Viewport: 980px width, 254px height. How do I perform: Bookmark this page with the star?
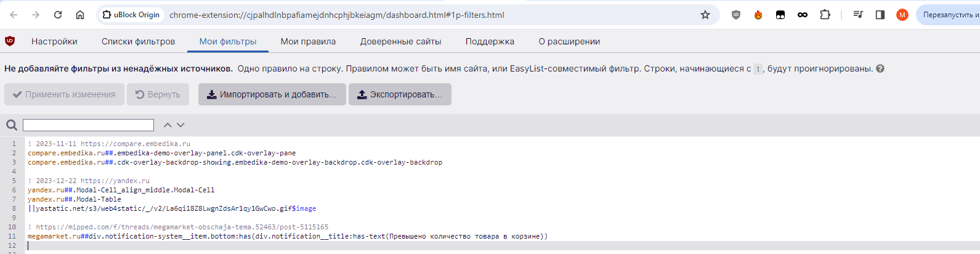705,15
